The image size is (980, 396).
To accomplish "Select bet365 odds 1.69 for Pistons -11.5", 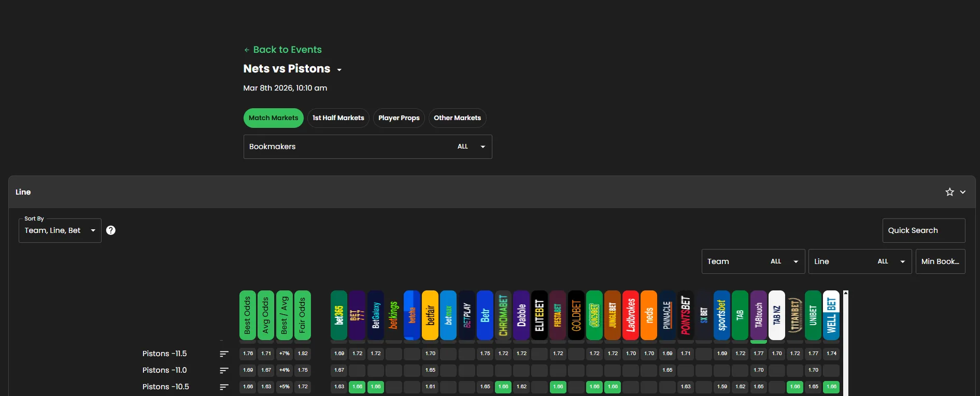I will pos(339,354).
